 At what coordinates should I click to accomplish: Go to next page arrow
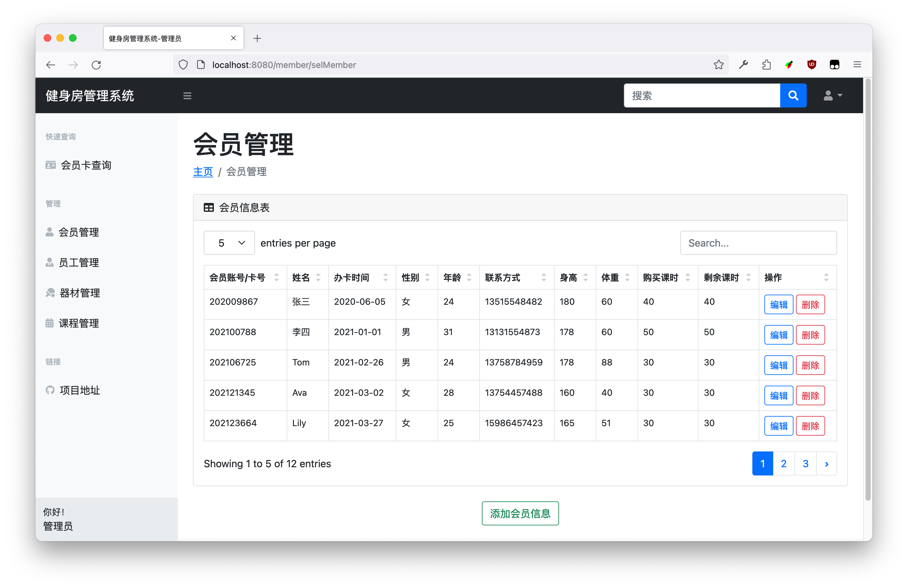pos(826,464)
